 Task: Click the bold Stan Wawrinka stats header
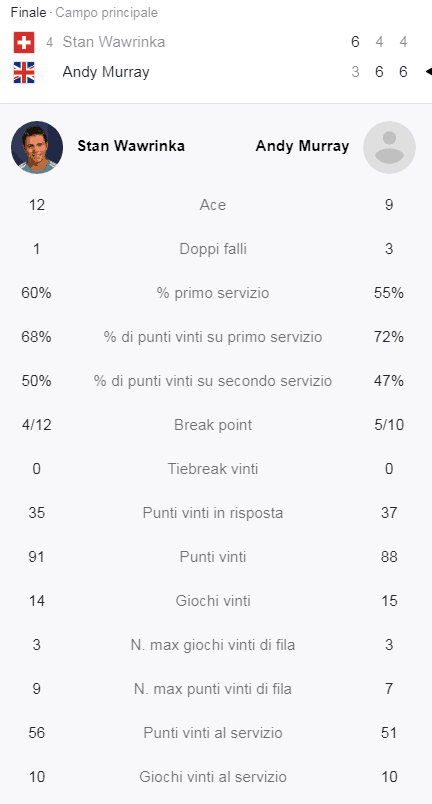(131, 146)
